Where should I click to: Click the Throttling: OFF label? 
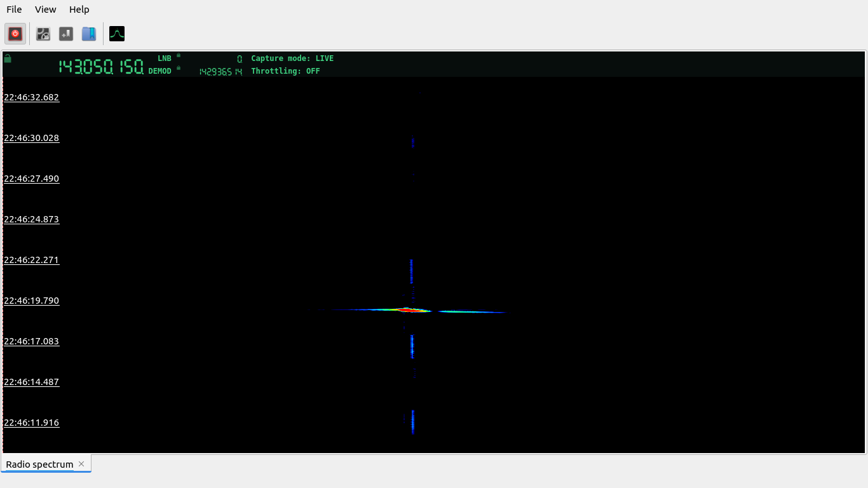(x=285, y=71)
